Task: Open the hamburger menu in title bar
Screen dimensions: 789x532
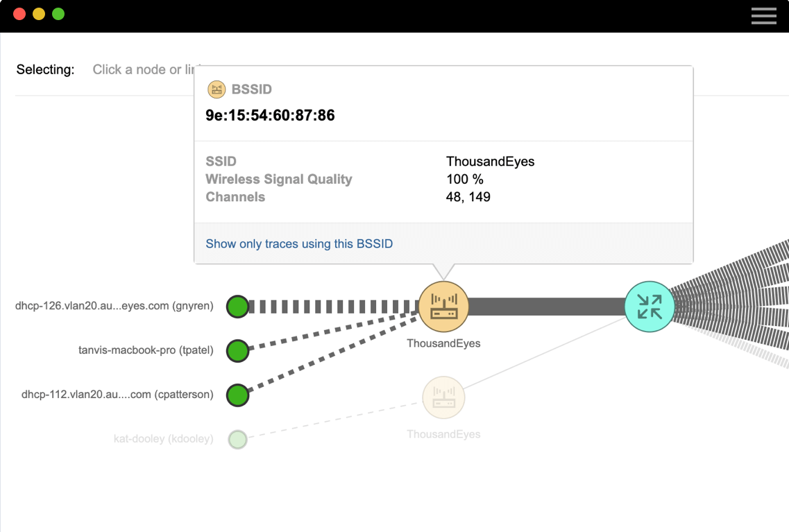Action: 763,16
